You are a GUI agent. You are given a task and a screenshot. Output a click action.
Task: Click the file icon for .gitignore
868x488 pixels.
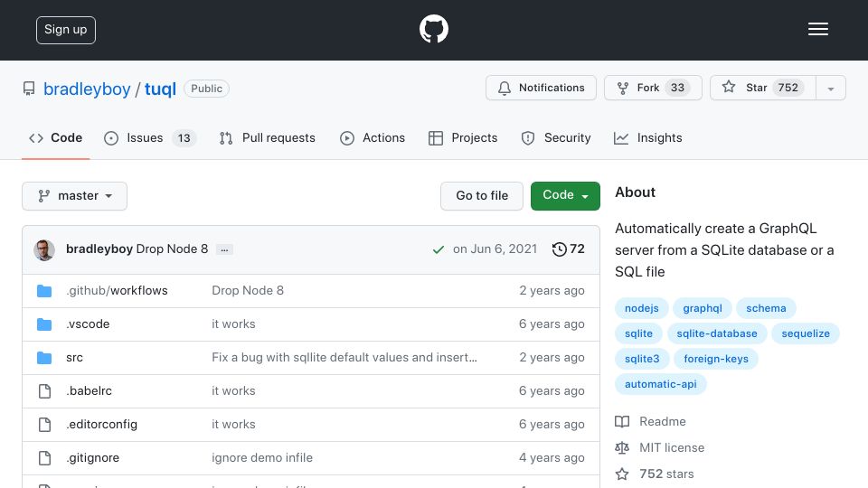[44, 458]
